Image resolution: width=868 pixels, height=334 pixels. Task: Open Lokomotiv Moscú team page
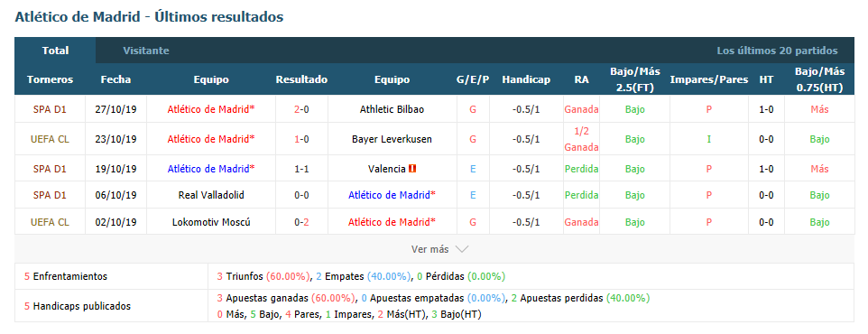coord(211,222)
